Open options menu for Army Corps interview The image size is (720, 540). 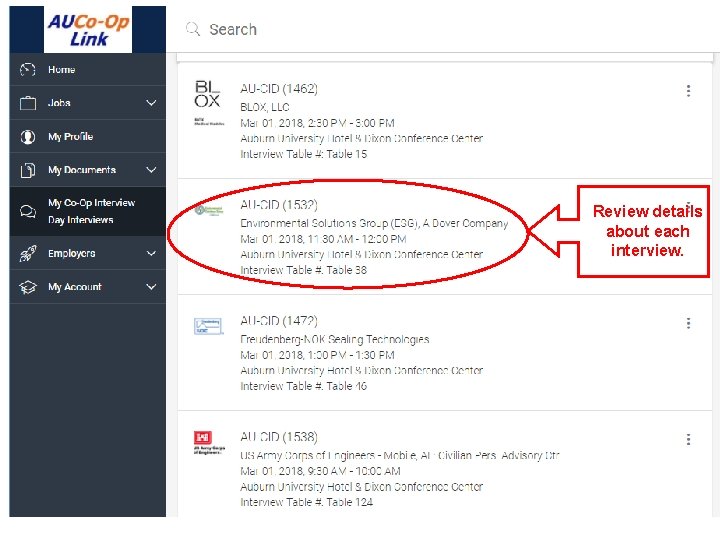coord(688,440)
